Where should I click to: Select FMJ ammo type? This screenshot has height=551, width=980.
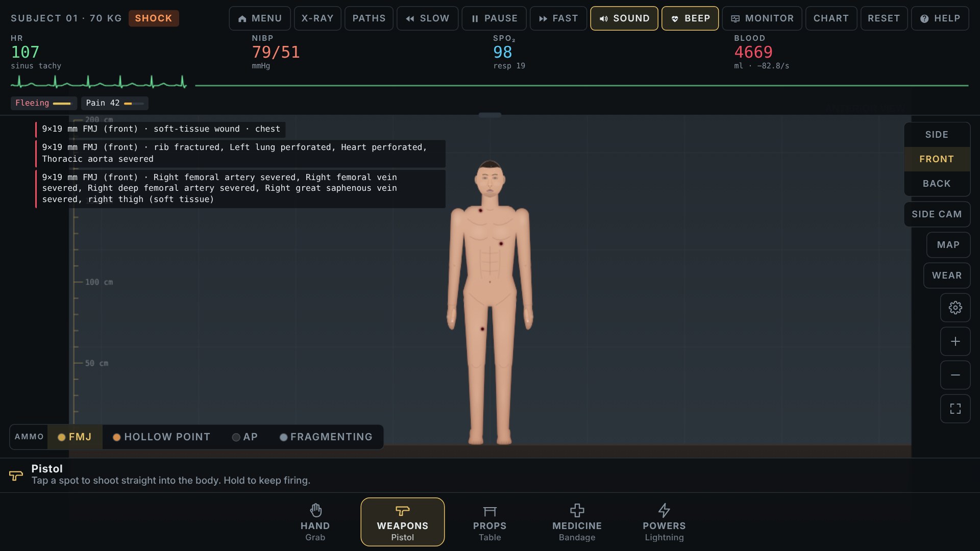[75, 437]
